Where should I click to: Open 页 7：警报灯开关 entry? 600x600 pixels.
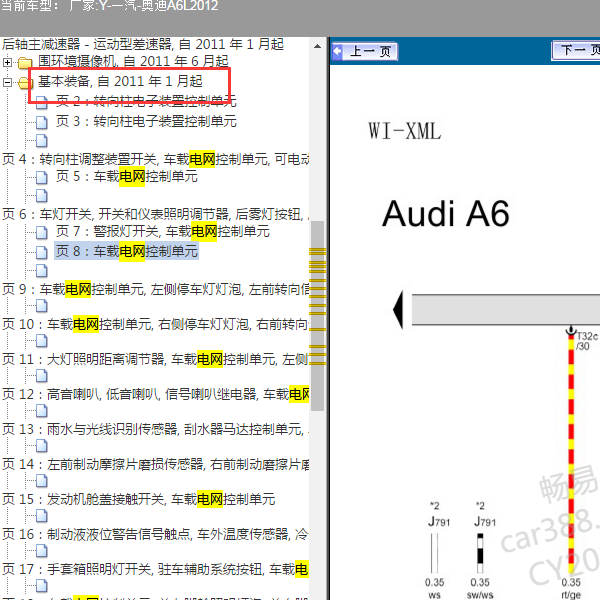(x=163, y=231)
